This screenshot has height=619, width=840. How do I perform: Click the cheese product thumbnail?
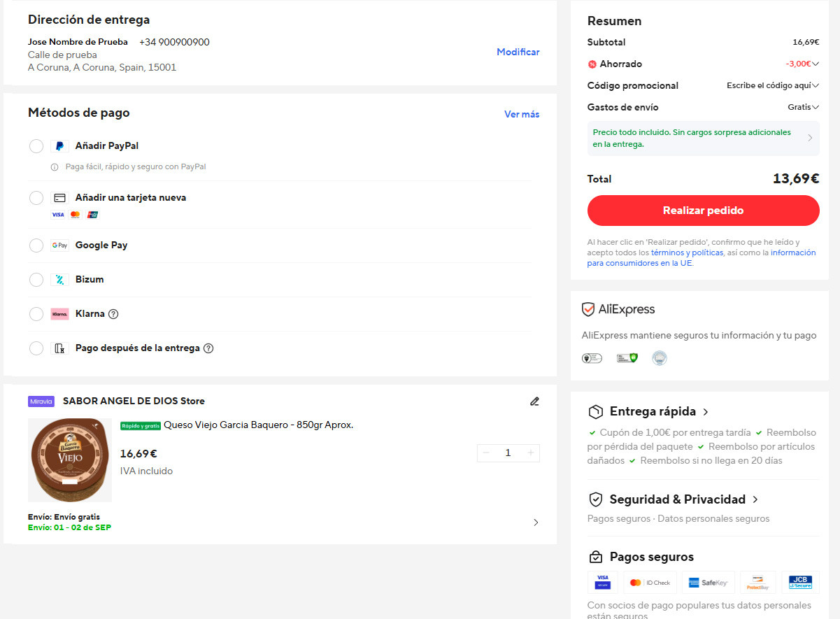pyautogui.click(x=70, y=460)
